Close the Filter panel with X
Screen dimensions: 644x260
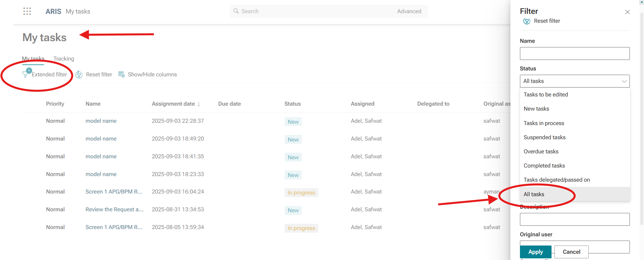627,12
